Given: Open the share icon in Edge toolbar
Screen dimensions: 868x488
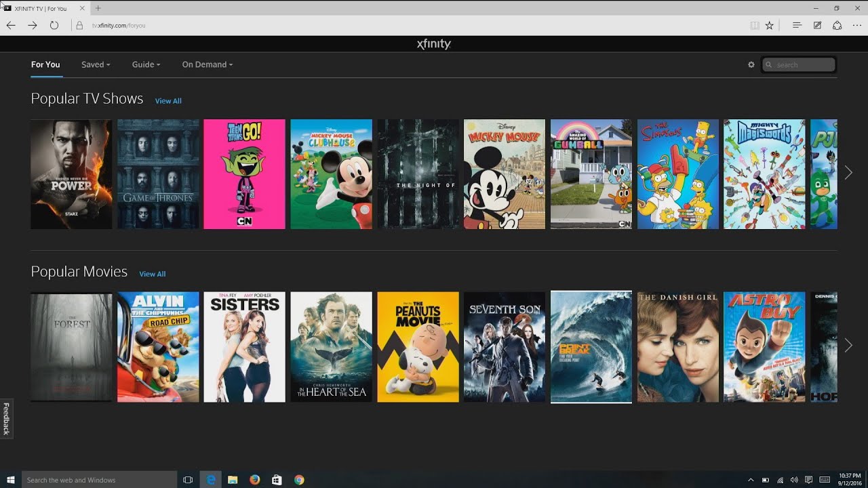Looking at the screenshot, I should (837, 25).
